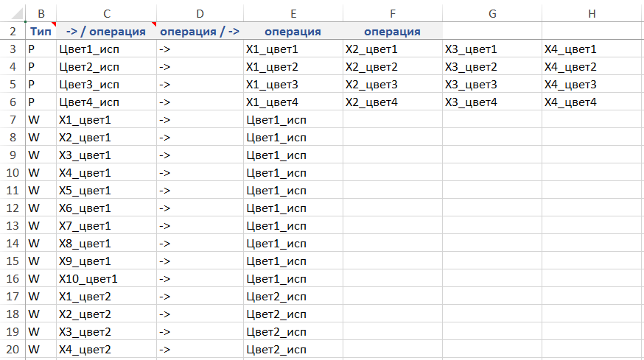Click cell 'X3_цвет4' in column G
Screen dimensions: 644x360
tap(491, 102)
